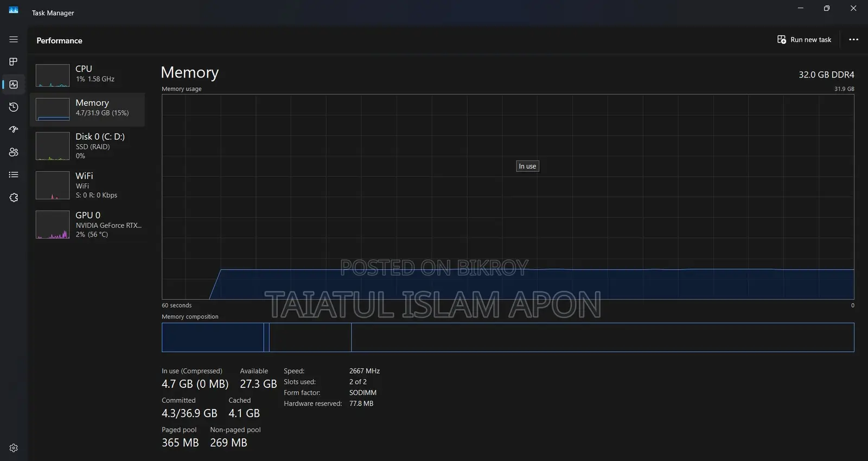Screen dimensions: 868x461
Task: Open Task Manager settings gear
Action: [14, 448]
